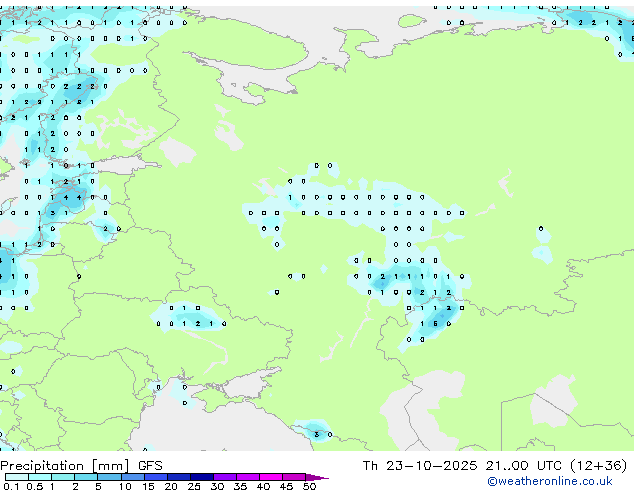Click the legend scale label 35

(x=240, y=486)
